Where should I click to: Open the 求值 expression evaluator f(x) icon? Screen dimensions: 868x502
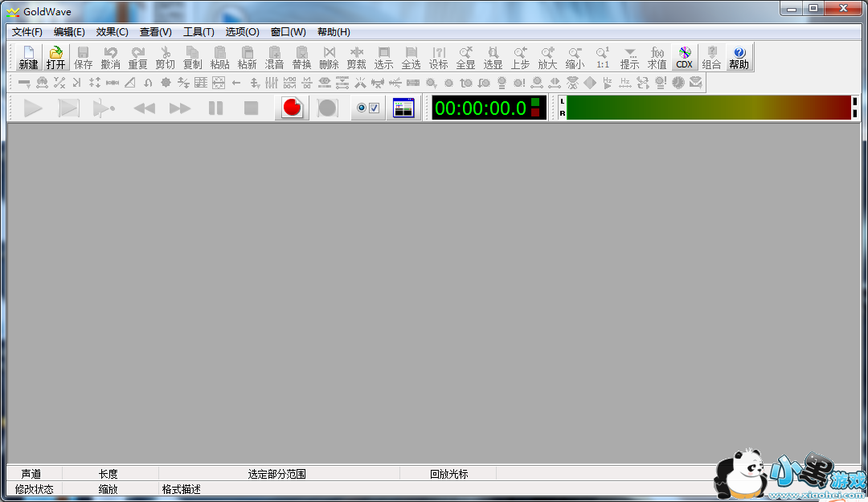(657, 58)
